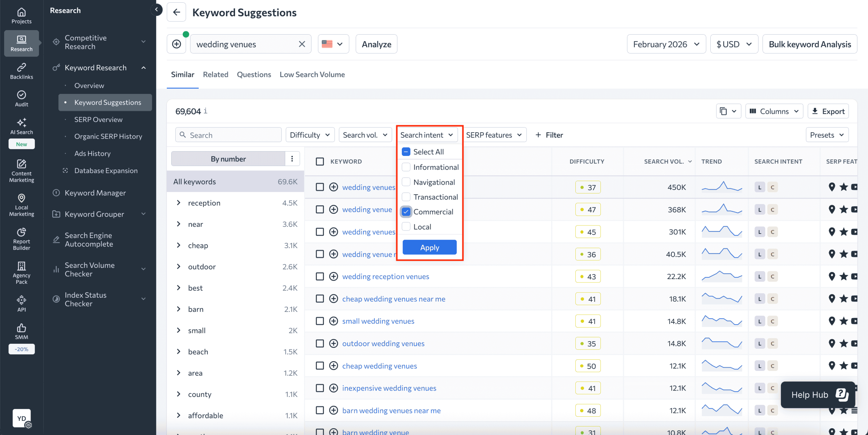Export the keyword list
This screenshot has width=868, height=435.
pyautogui.click(x=828, y=111)
